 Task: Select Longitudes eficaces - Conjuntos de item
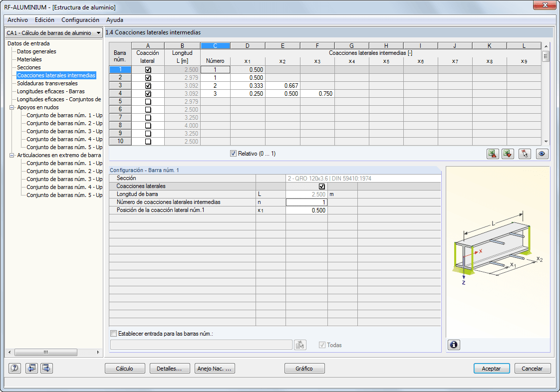[59, 99]
